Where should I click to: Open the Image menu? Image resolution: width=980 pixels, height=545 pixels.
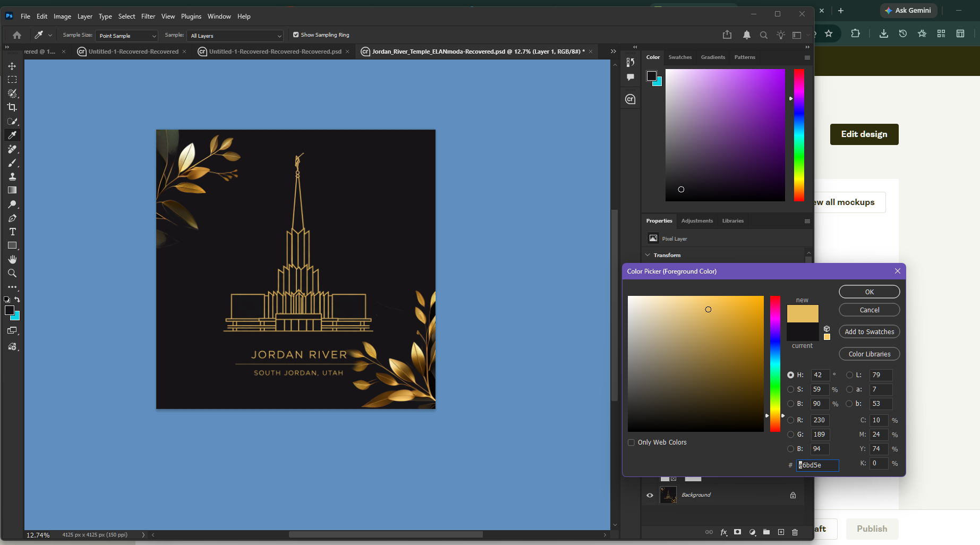pyautogui.click(x=62, y=16)
